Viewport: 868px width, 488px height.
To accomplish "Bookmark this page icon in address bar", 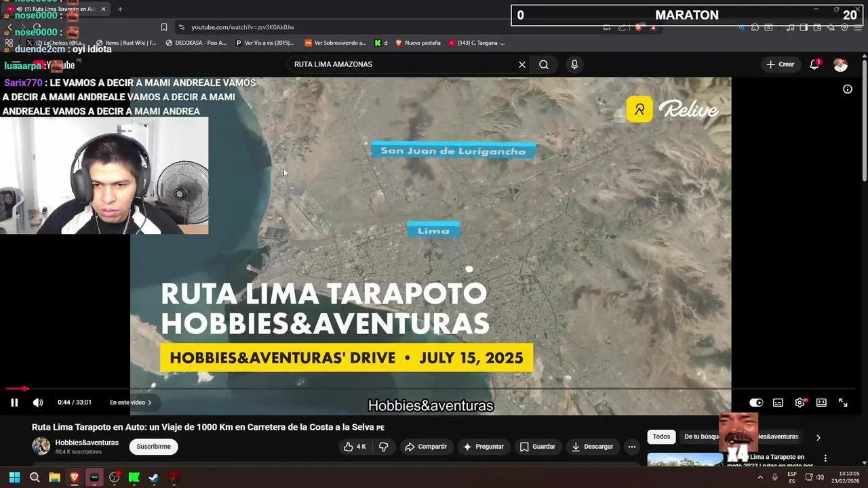I will coord(164,27).
